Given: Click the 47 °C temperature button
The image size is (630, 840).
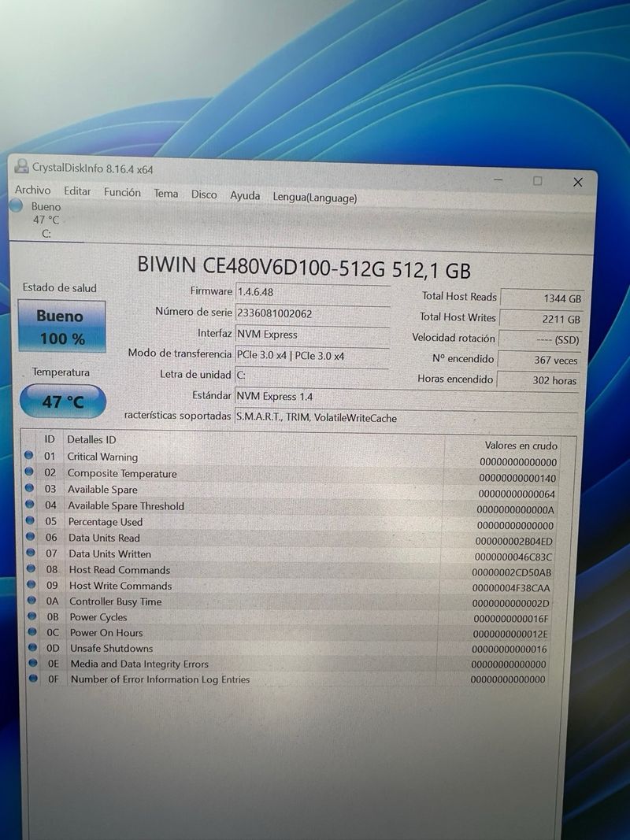Looking at the screenshot, I should click(63, 401).
